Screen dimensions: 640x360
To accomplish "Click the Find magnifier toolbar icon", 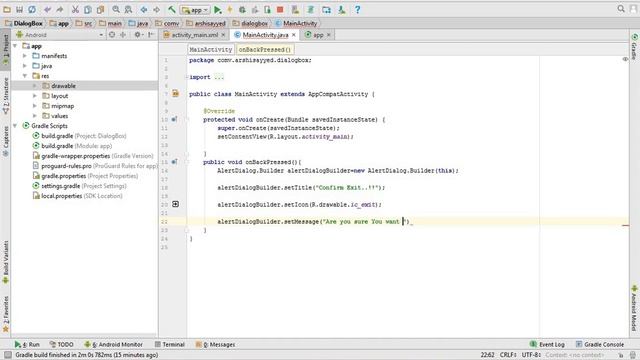I will pos(116,9).
